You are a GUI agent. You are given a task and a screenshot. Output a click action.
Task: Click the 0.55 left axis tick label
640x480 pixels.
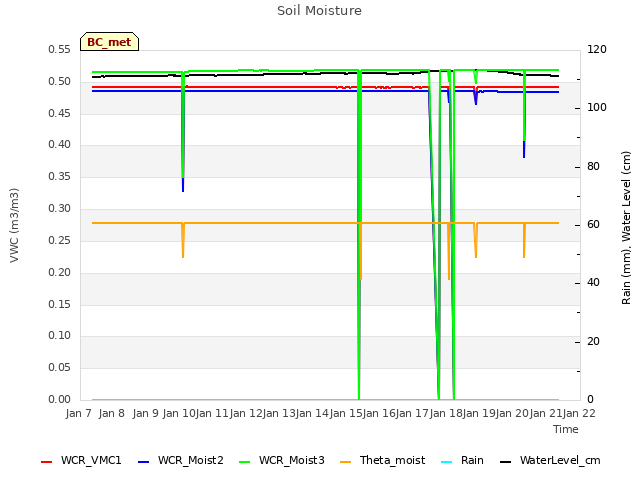[59, 50]
